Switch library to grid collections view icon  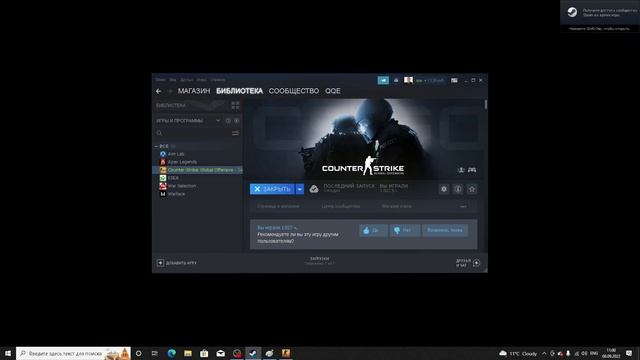point(235,105)
